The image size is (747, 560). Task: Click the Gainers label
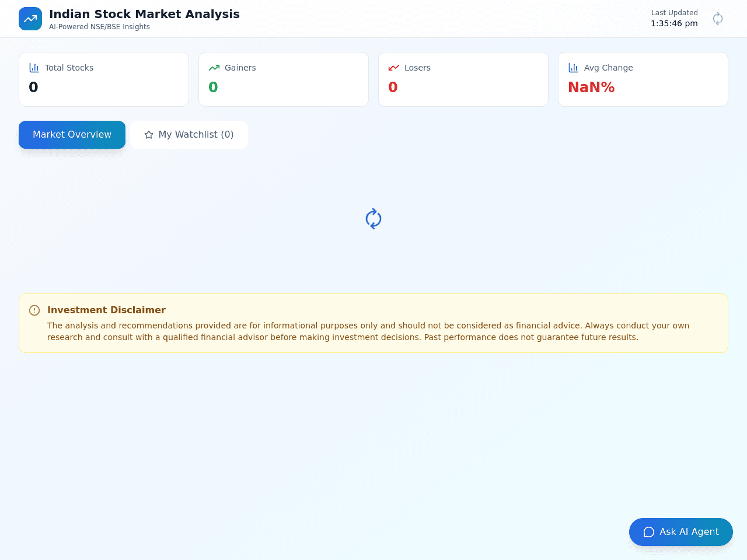pos(240,68)
